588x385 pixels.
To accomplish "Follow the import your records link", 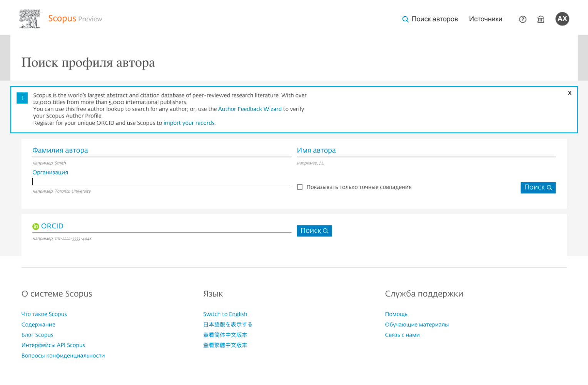I will point(189,123).
